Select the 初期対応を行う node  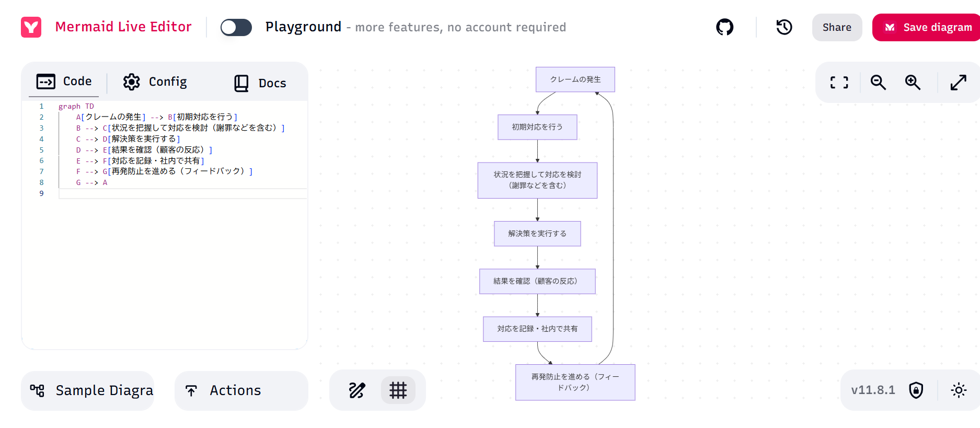pos(537,127)
